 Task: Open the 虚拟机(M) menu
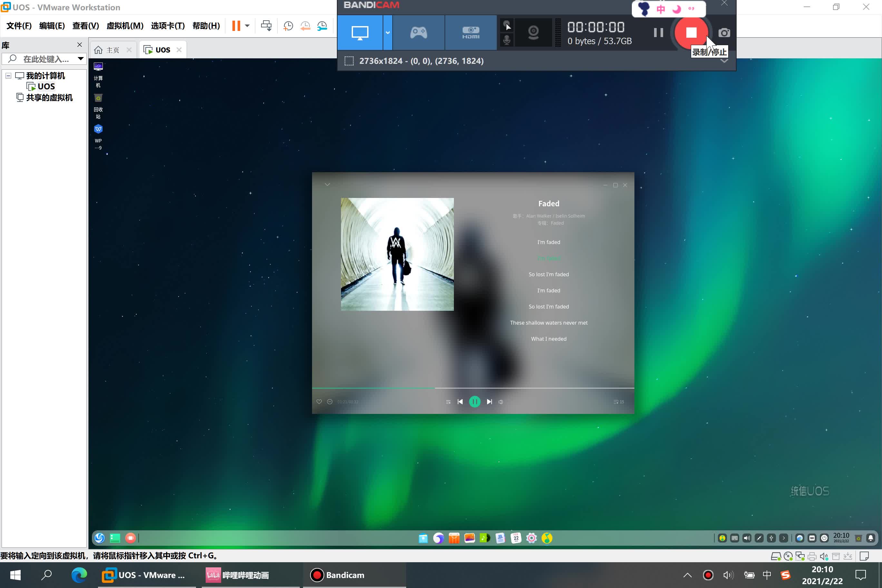[125, 26]
